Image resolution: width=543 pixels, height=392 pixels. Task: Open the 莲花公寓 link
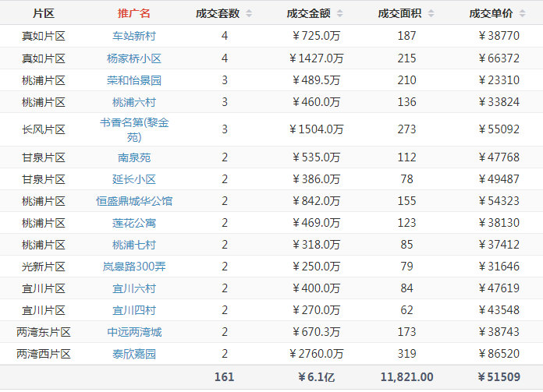pos(134,223)
